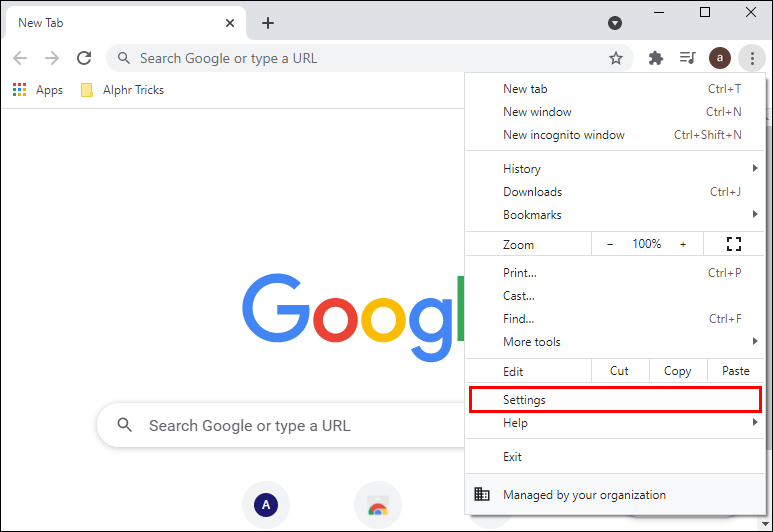Open the media controls icon in toolbar
This screenshot has width=773, height=532.
(688, 58)
